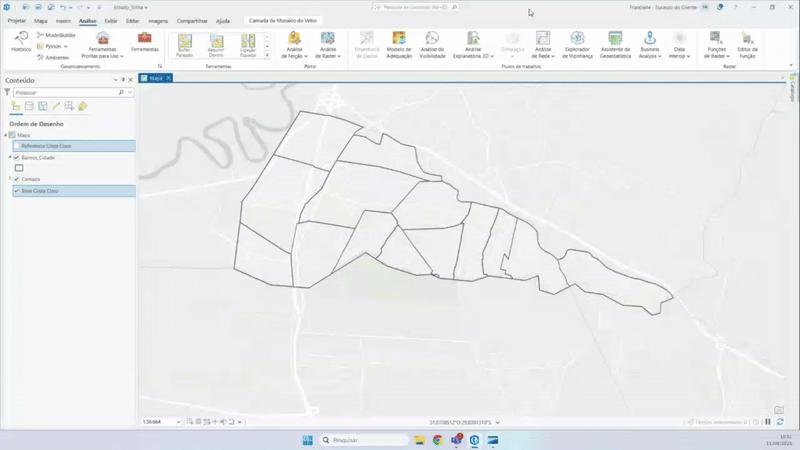Switch to list by data source view

(29, 106)
